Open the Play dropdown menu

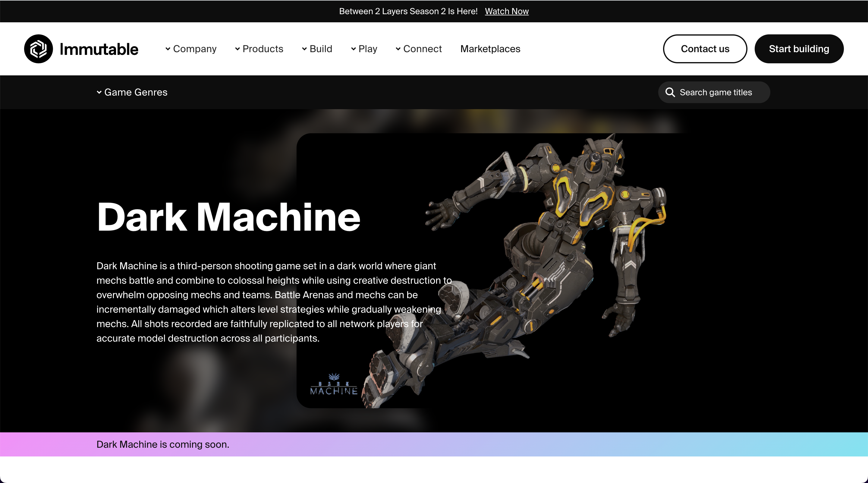coord(364,49)
